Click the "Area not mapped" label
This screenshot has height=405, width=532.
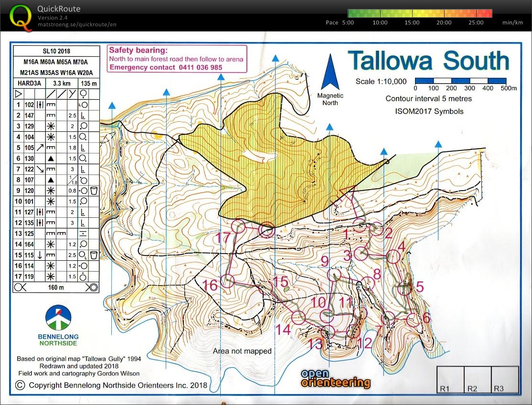tap(242, 351)
